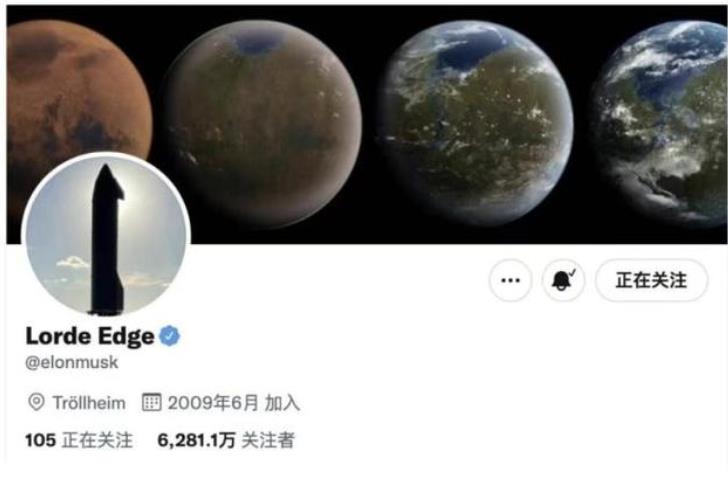Click the 2009年6月 加入 join date
This screenshot has height=483, width=728.
234,403
